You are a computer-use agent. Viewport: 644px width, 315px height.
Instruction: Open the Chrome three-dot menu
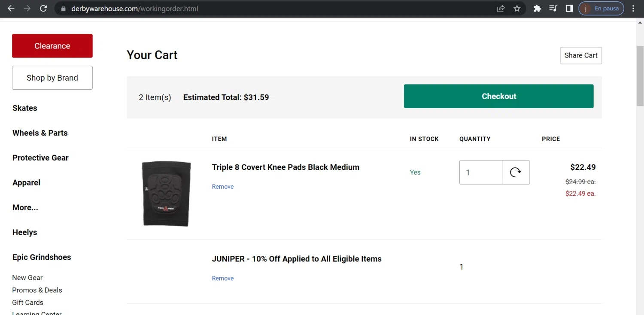(633, 9)
